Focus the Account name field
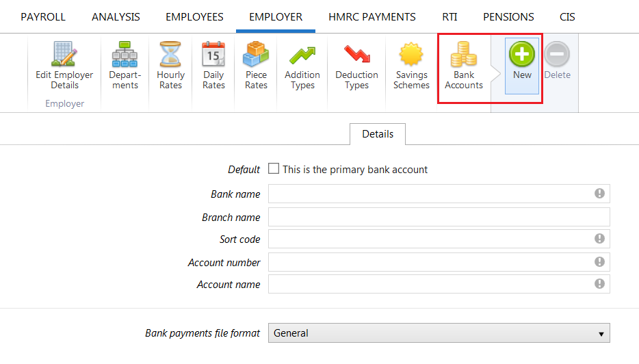639x364 pixels. (x=439, y=284)
